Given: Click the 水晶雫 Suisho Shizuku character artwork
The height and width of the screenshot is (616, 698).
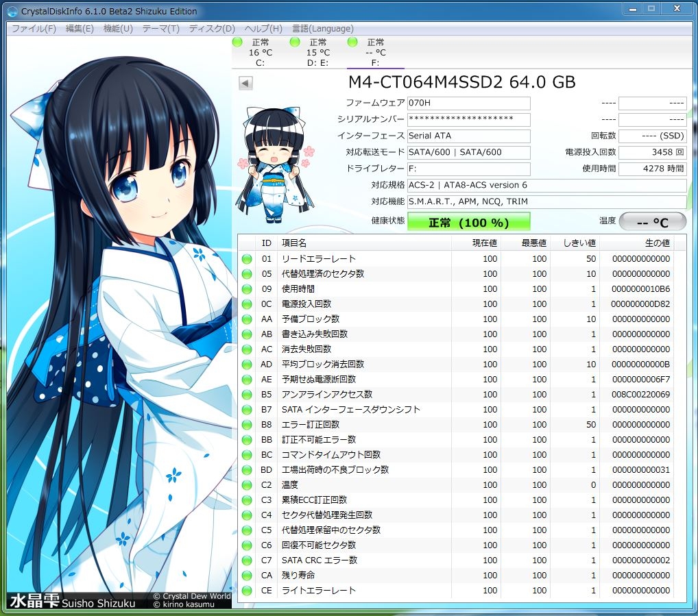Looking at the screenshot, I should tap(119, 323).
